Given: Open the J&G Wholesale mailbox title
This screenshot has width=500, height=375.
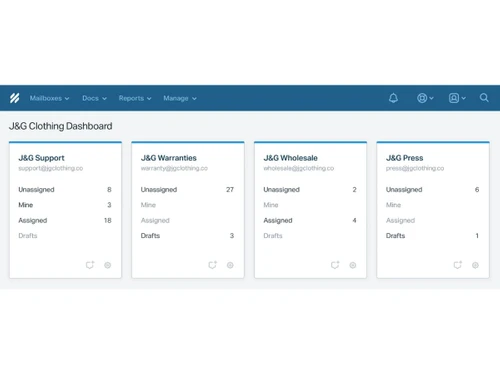Looking at the screenshot, I should [290, 158].
